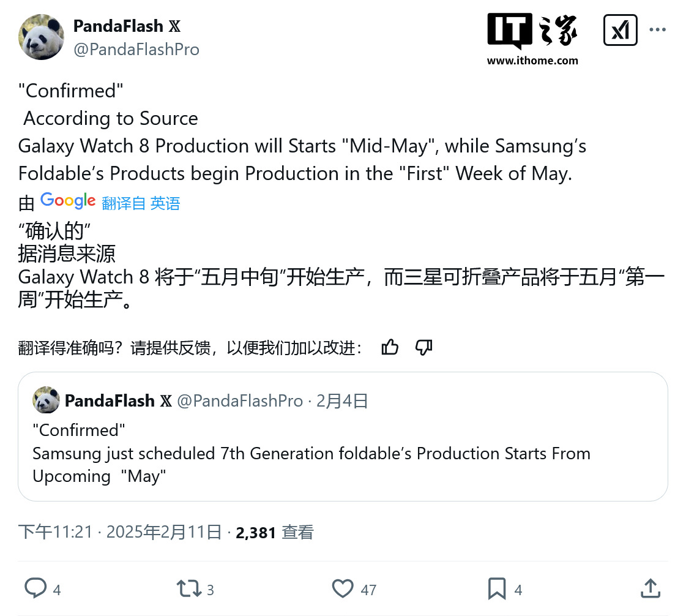This screenshot has height=616, width=686.
Task: View the 2,381 查看 view count
Action: point(274,532)
